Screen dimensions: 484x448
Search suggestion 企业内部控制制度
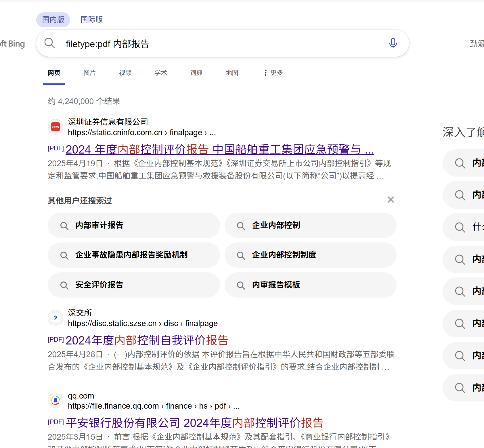(311, 255)
